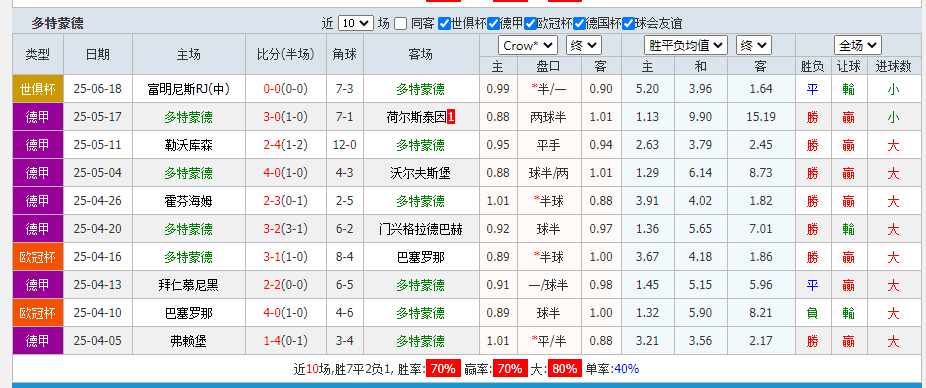Image resolution: width=926 pixels, height=388 pixels.
Task: Click the 12-0 corner count cell
Action: (x=345, y=145)
